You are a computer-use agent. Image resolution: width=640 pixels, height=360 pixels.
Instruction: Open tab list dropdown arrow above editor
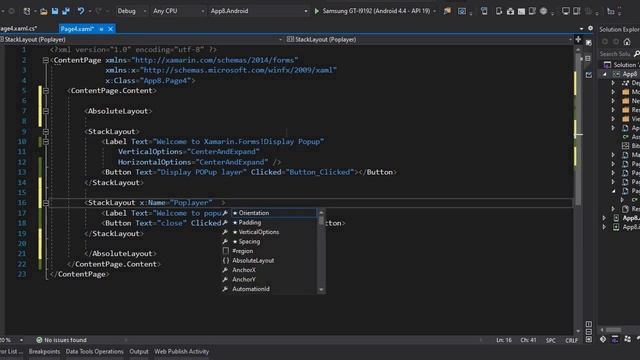pyautogui.click(x=581, y=29)
